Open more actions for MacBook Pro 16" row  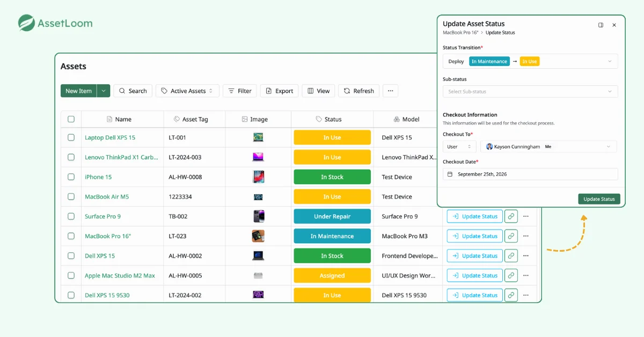(526, 236)
